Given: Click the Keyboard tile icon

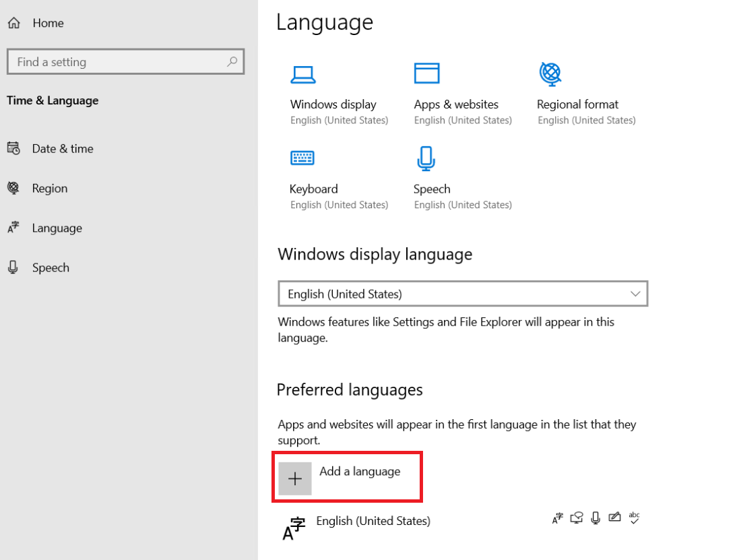Looking at the screenshot, I should 302,158.
